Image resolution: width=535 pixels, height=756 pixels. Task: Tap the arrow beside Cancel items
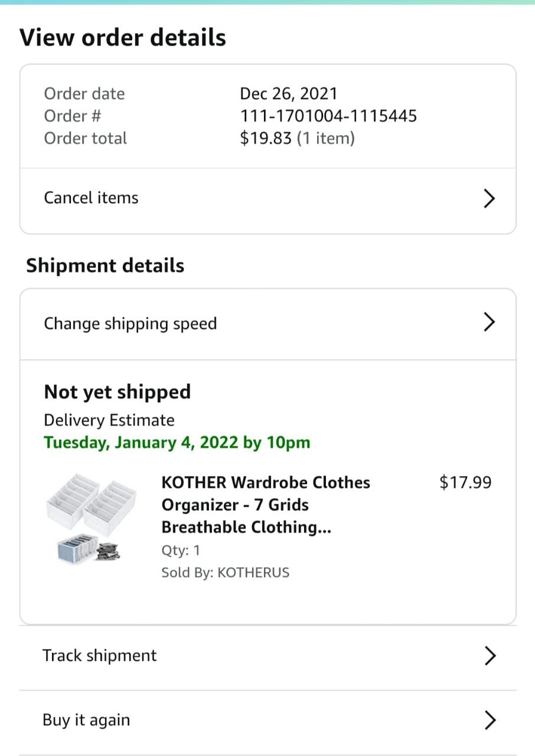click(x=489, y=198)
